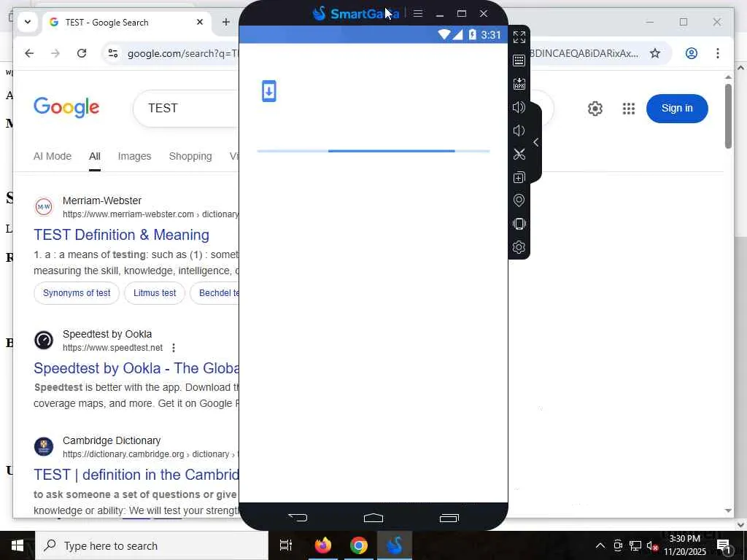This screenshot has height=560, width=747.
Task: Open emulator settings gear in sidebar
Action: pos(519,247)
